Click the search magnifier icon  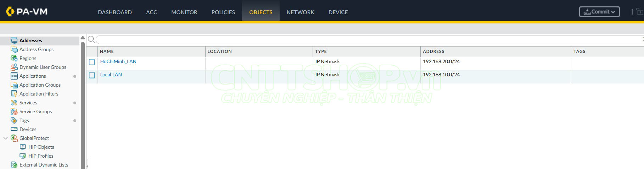[91, 39]
